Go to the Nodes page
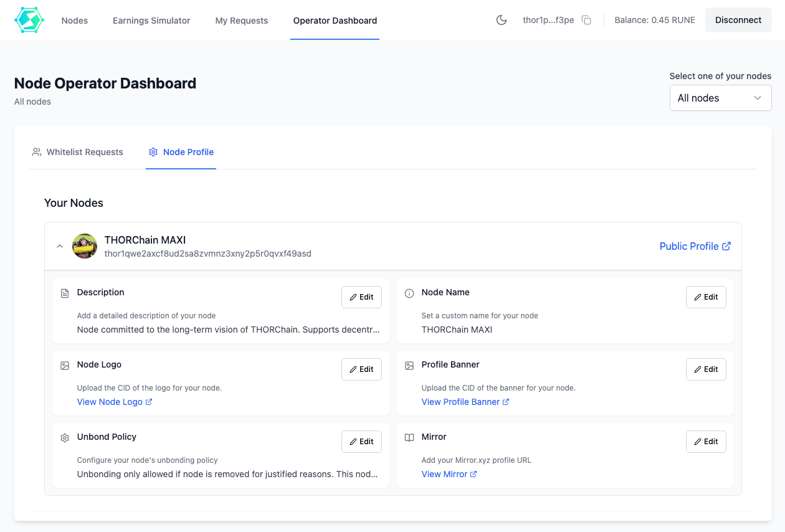Screen dimensions: 785x532 pyautogui.click(x=75, y=21)
